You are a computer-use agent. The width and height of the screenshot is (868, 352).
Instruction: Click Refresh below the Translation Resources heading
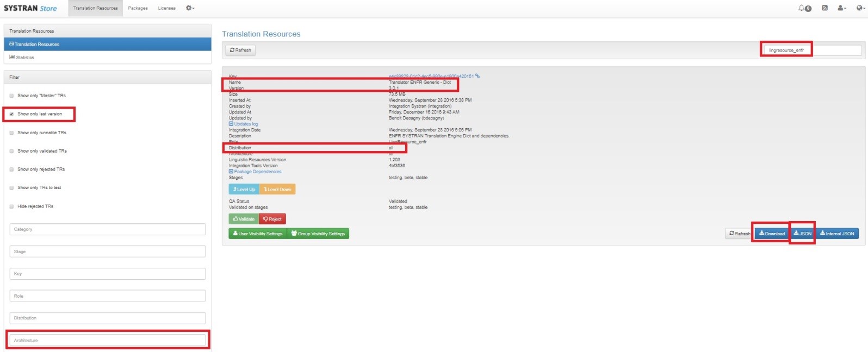240,50
